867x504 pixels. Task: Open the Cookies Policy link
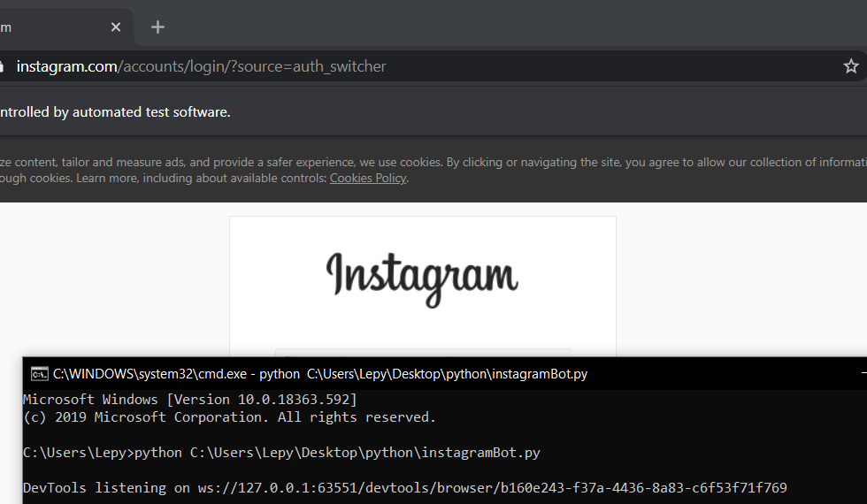(x=368, y=179)
